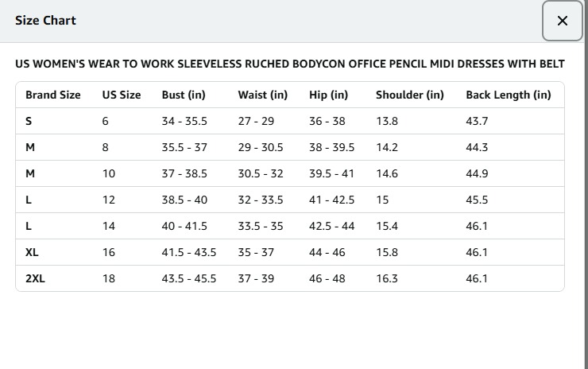588x369 pixels.
Task: Click the Waist (in) column header
Action: (x=262, y=95)
